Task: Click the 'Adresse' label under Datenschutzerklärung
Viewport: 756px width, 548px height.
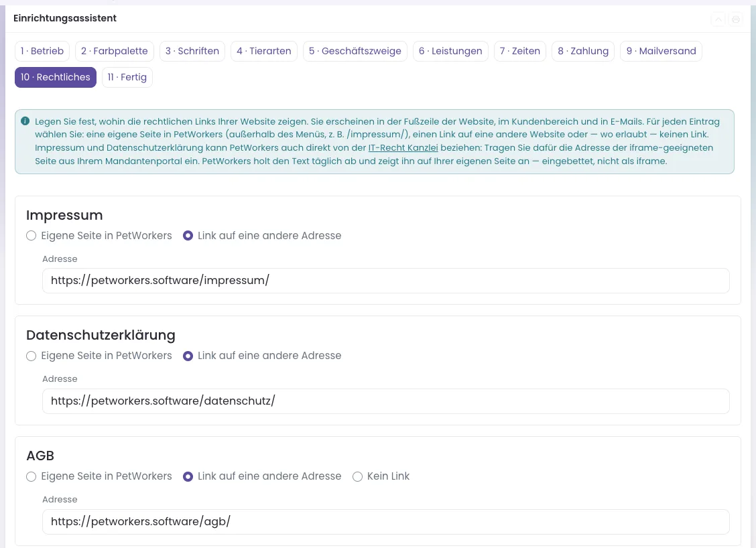Action: pos(60,379)
